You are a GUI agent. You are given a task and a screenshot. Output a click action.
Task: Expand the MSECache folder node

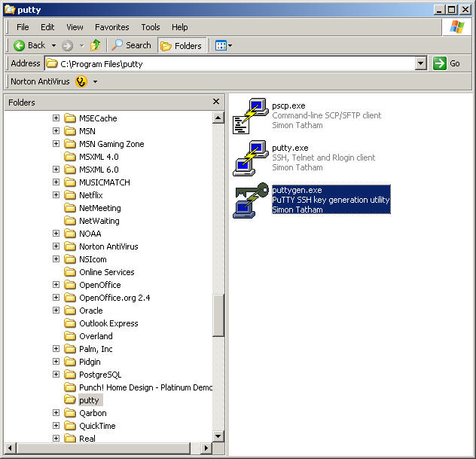click(x=56, y=118)
